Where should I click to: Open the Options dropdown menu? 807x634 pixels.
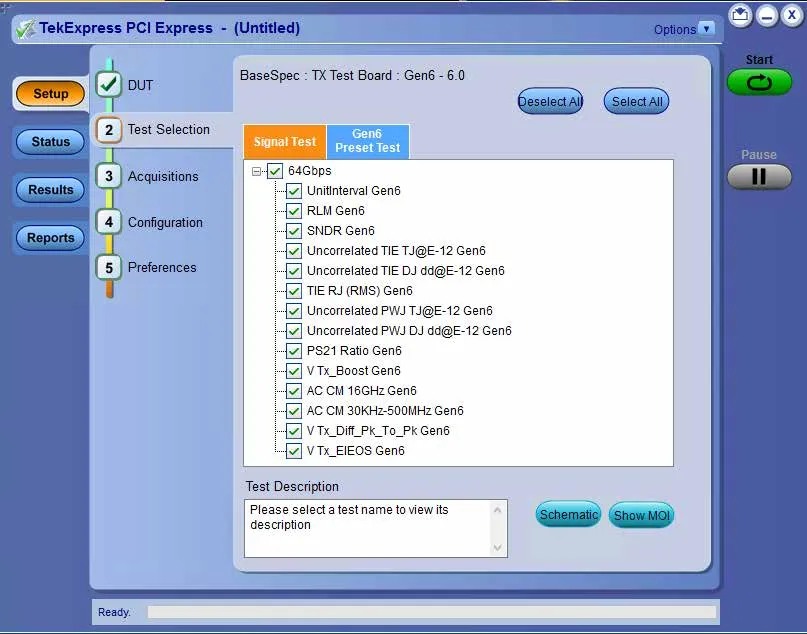[x=707, y=29]
